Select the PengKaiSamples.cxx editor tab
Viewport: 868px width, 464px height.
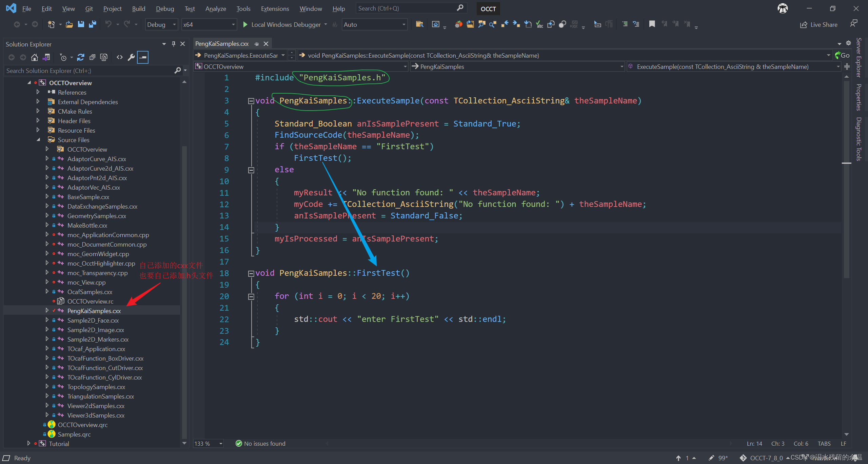click(222, 44)
